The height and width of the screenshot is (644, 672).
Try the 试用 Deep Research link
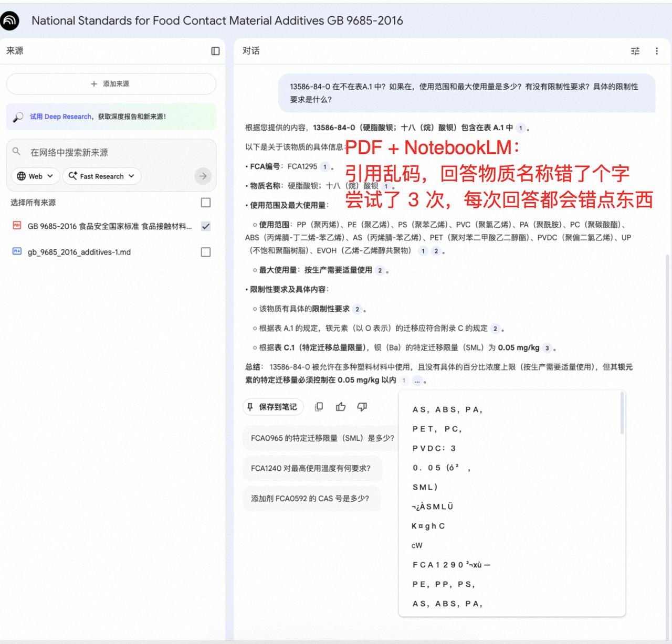(x=61, y=117)
